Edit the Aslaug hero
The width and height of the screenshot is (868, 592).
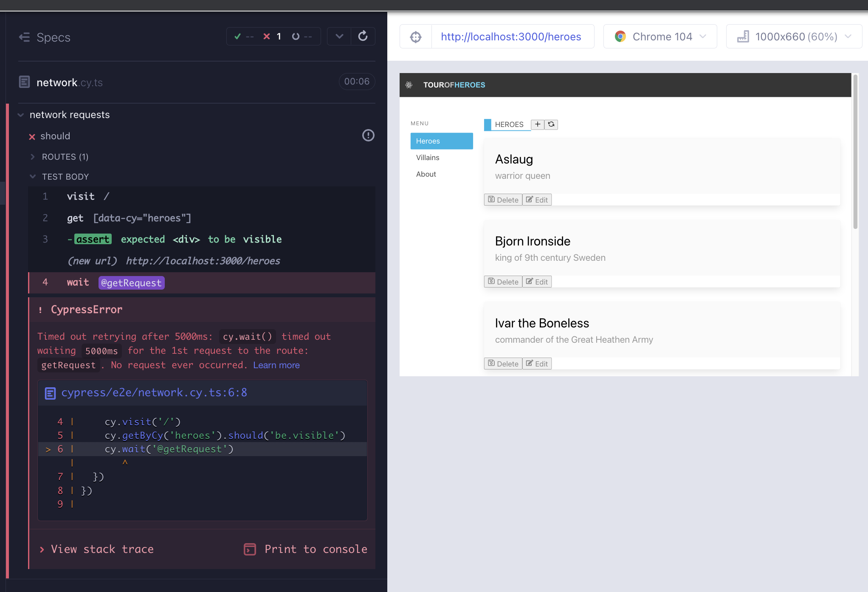tap(537, 200)
